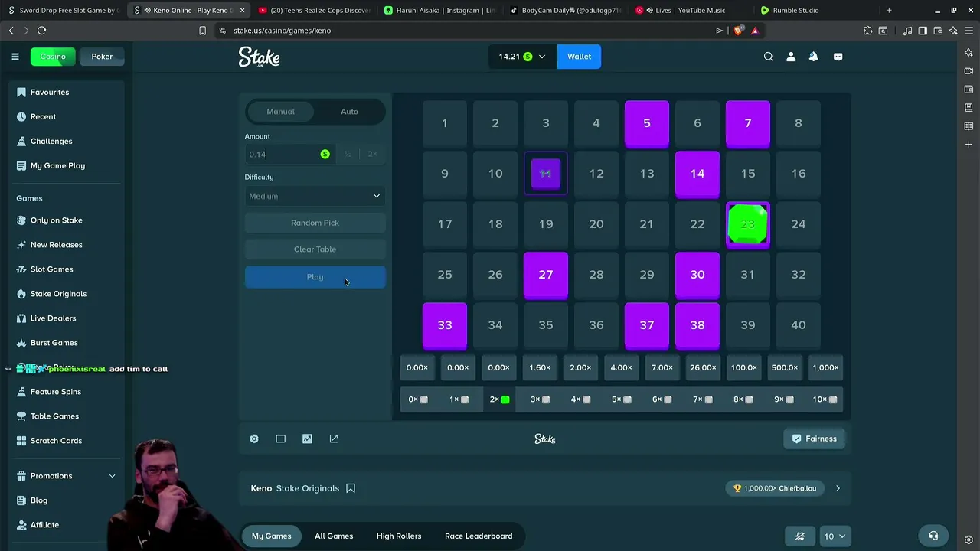Viewport: 980px width, 551px height.
Task: Click the Play button
Action: coord(315,277)
